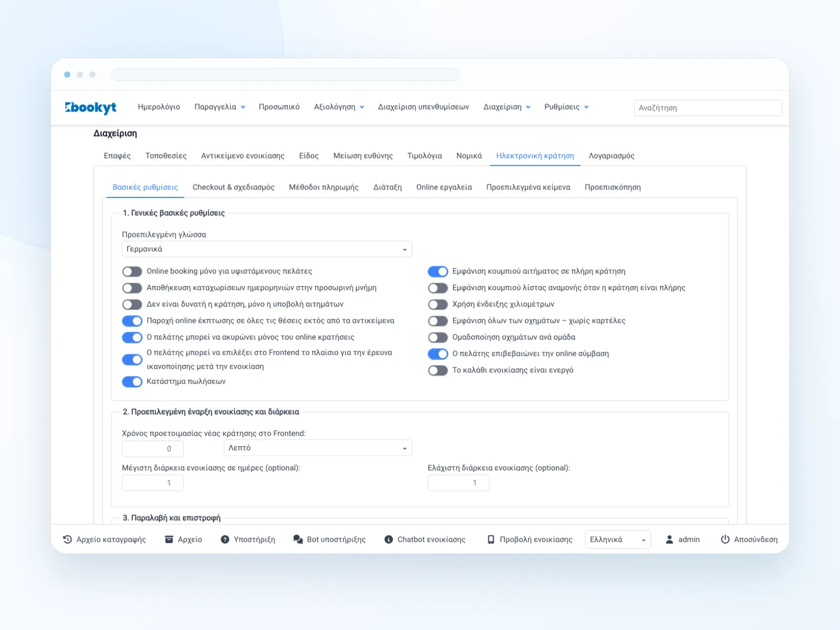Click Αποσύνδεση logout label
This screenshot has height=630, width=840.
tap(755, 539)
